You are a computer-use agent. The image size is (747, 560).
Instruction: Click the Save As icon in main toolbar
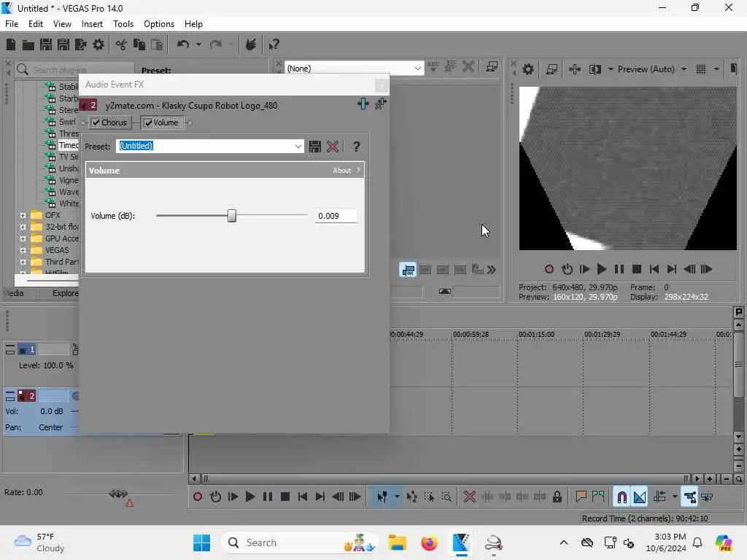(x=63, y=44)
